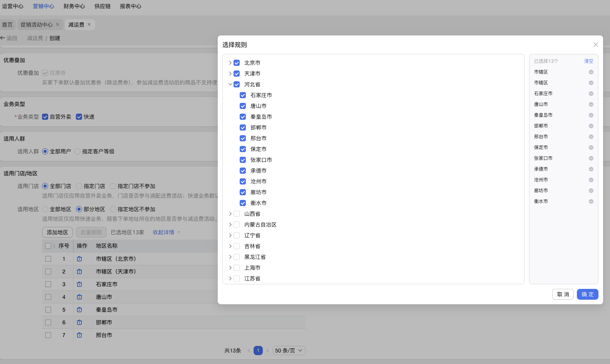Expand the 北京市 tree node

click(230, 63)
